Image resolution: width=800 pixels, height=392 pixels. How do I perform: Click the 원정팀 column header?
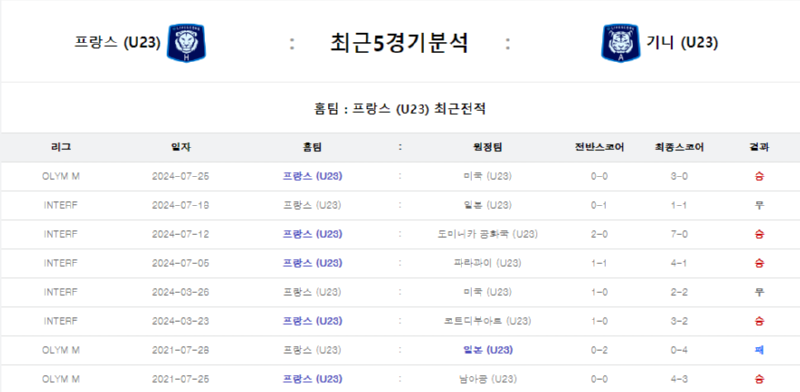tap(487, 148)
